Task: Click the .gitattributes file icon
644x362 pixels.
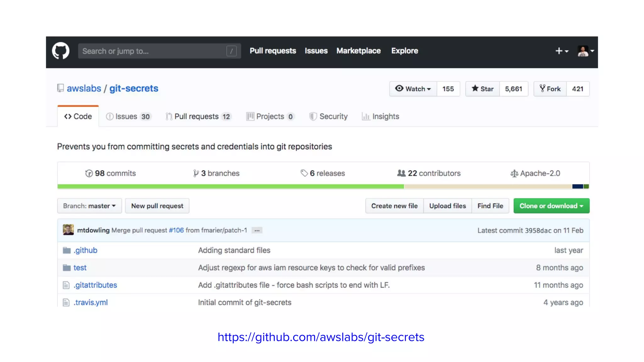Action: 66,285
